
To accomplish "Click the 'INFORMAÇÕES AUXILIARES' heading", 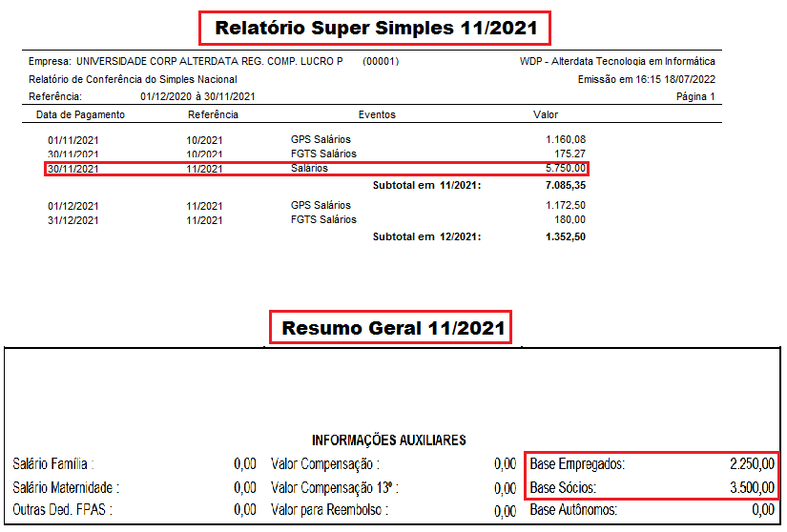I will pyautogui.click(x=389, y=440).
